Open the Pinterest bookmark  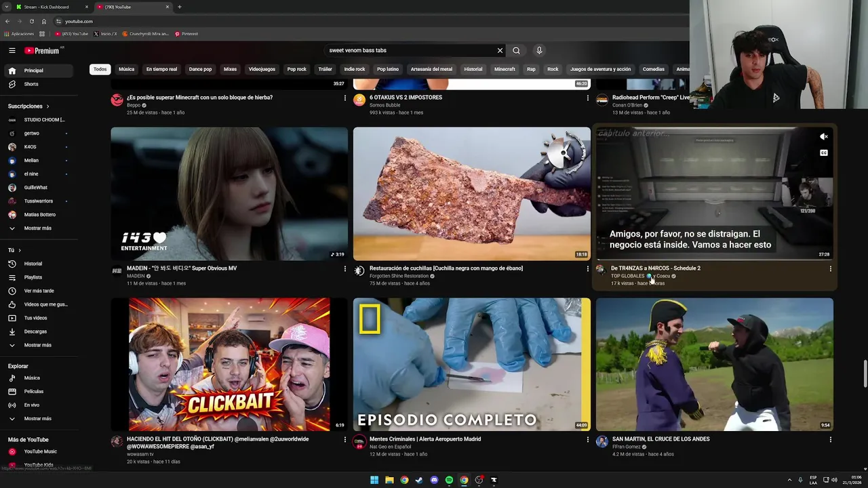[186, 34]
